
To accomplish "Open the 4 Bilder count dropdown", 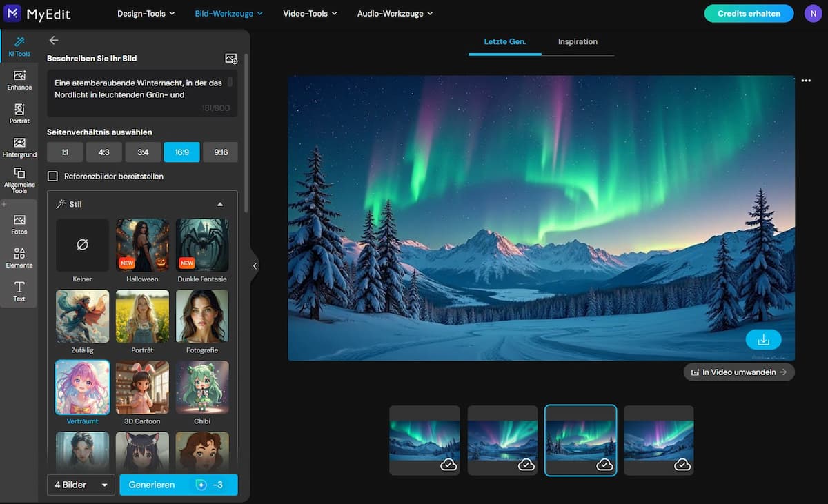I will click(81, 485).
